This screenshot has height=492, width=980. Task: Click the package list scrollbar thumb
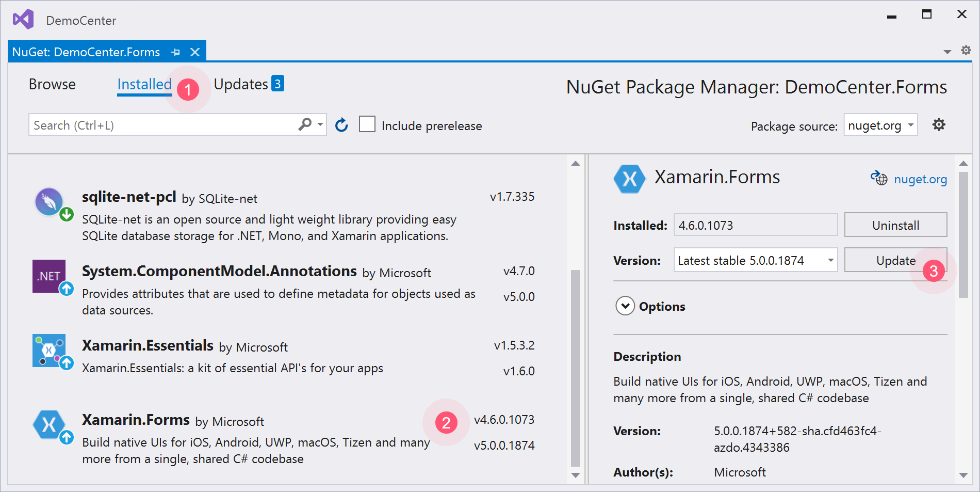(x=576, y=367)
